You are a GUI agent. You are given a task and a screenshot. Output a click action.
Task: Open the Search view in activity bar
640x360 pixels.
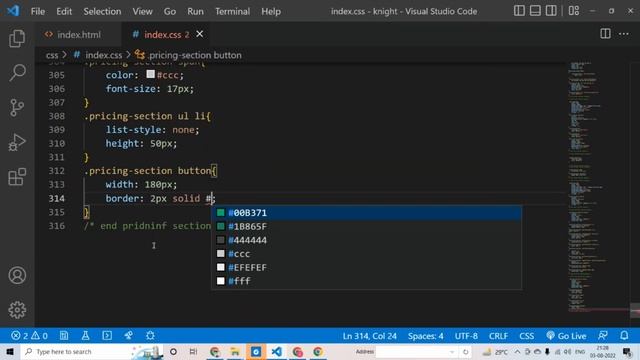[x=17, y=73]
